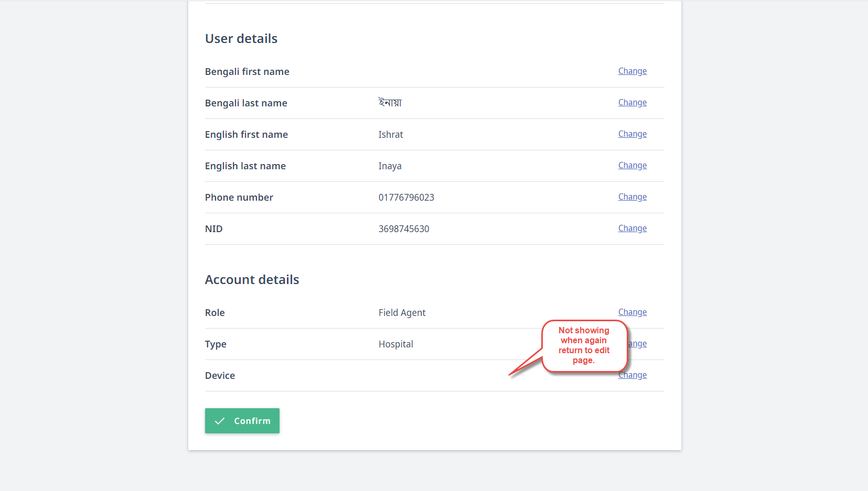Click the NID value 3698745630

point(404,228)
